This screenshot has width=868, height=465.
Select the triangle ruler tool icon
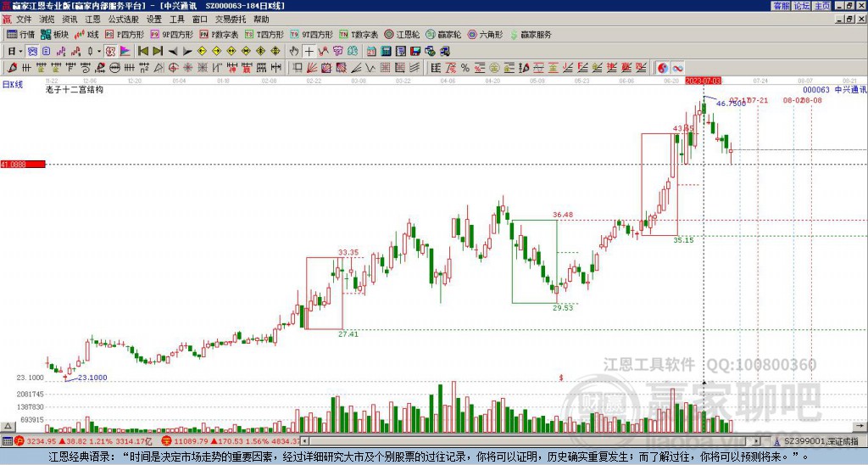click(x=159, y=68)
